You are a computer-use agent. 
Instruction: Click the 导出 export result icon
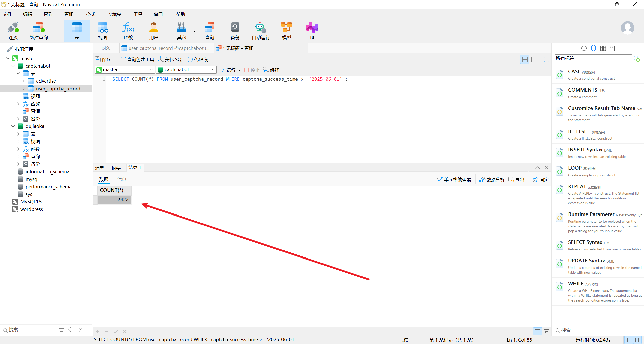pos(516,179)
